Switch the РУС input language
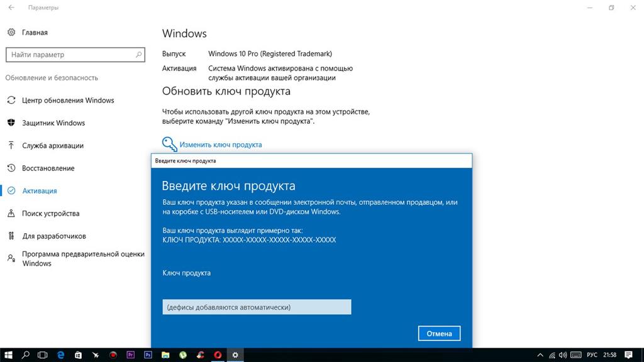 coord(592,355)
